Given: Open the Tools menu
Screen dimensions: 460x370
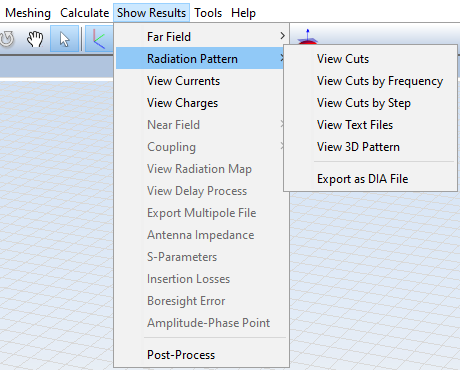Looking at the screenshot, I should point(208,13).
